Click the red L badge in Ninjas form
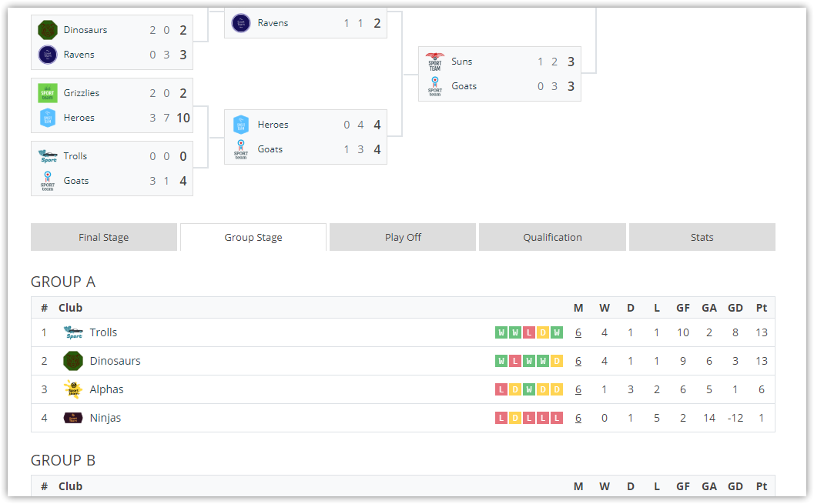Image resolution: width=814 pixels, height=504 pixels. pyautogui.click(x=501, y=417)
